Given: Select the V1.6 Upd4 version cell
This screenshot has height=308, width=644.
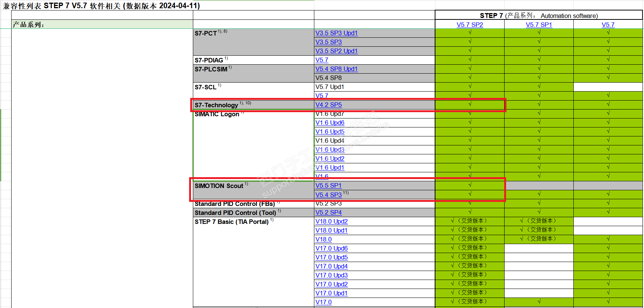Looking at the screenshot, I should (x=375, y=141).
